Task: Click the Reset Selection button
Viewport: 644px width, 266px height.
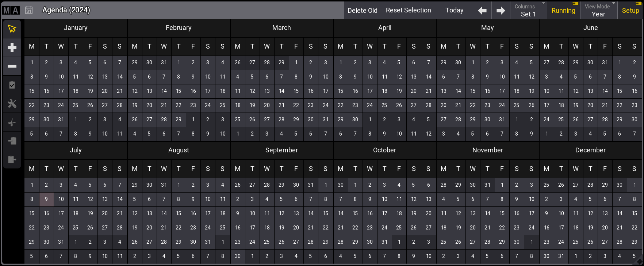Action: (408, 11)
